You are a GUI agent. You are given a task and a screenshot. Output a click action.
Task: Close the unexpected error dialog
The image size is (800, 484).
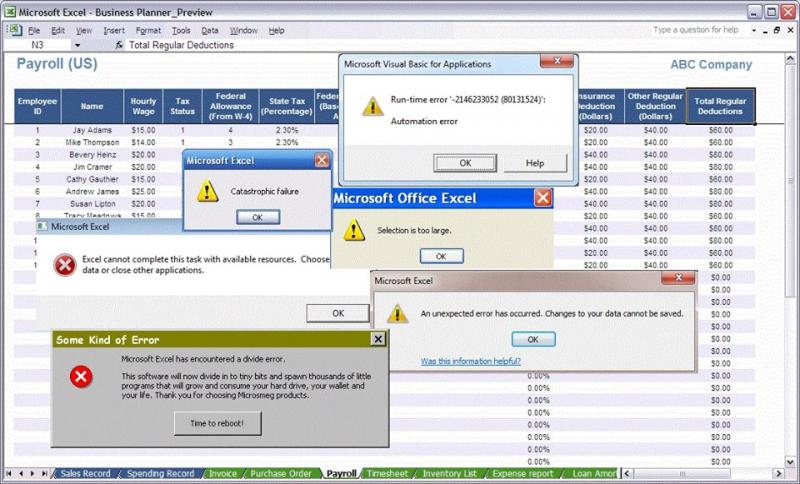678,277
